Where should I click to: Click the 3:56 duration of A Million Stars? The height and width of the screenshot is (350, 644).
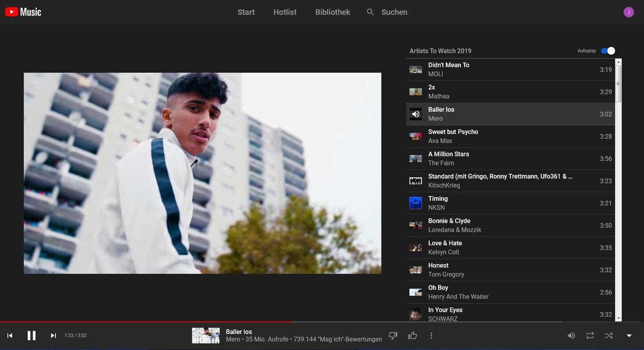(x=606, y=159)
